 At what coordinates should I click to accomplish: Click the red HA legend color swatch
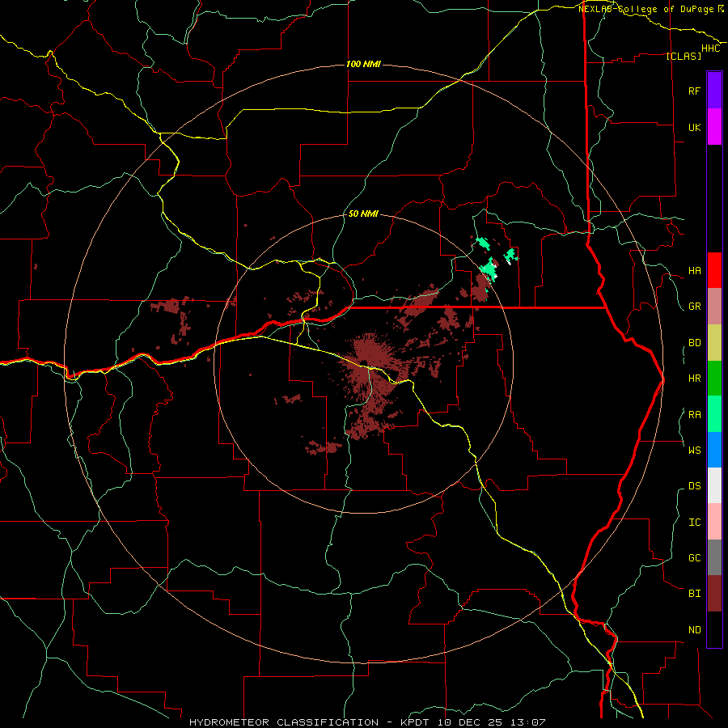[714, 270]
